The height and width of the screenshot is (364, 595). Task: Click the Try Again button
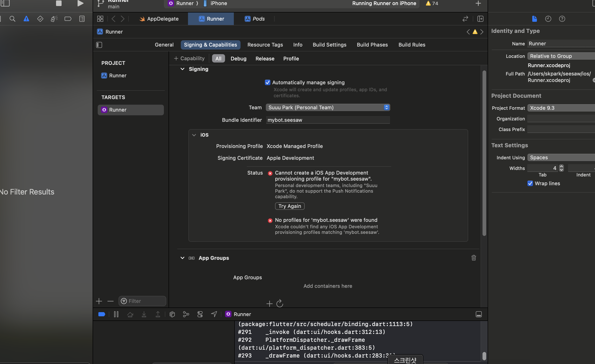click(x=290, y=206)
